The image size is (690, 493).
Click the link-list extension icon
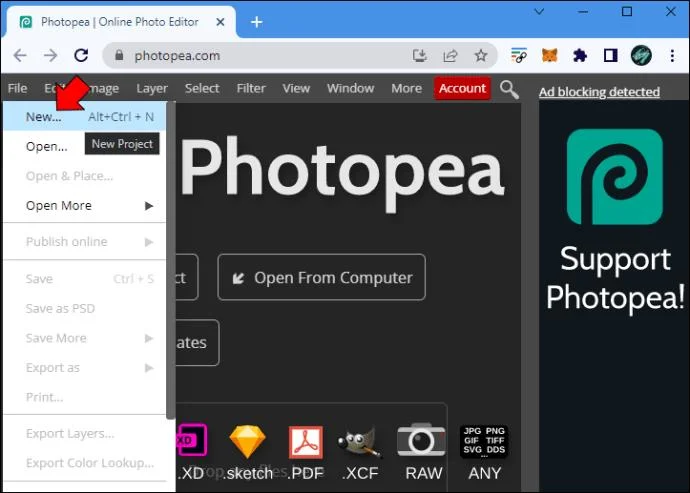click(519, 55)
